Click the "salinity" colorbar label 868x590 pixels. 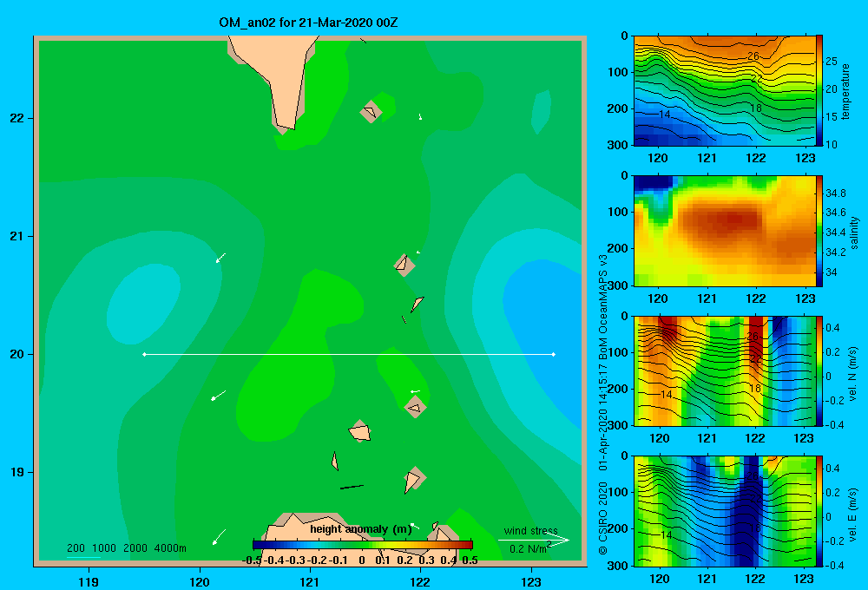click(854, 233)
